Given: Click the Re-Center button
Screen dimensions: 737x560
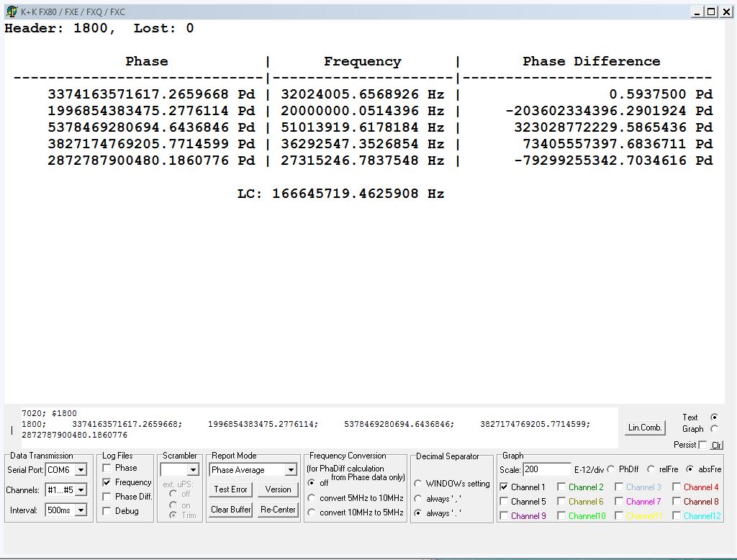Looking at the screenshot, I should click(x=278, y=510).
